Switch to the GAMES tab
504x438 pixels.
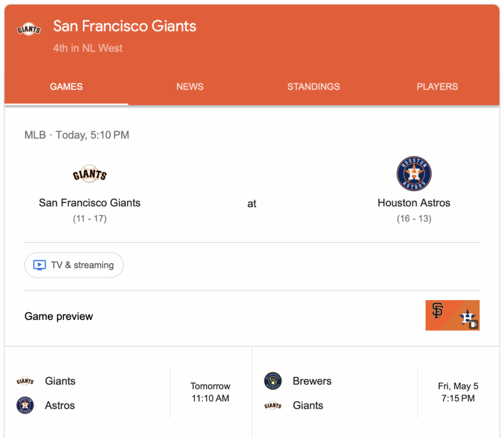(66, 87)
